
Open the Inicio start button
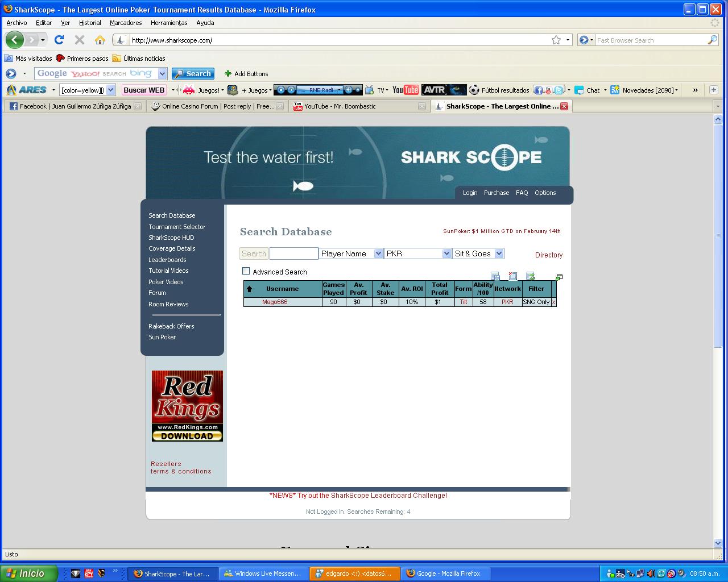tap(28, 573)
